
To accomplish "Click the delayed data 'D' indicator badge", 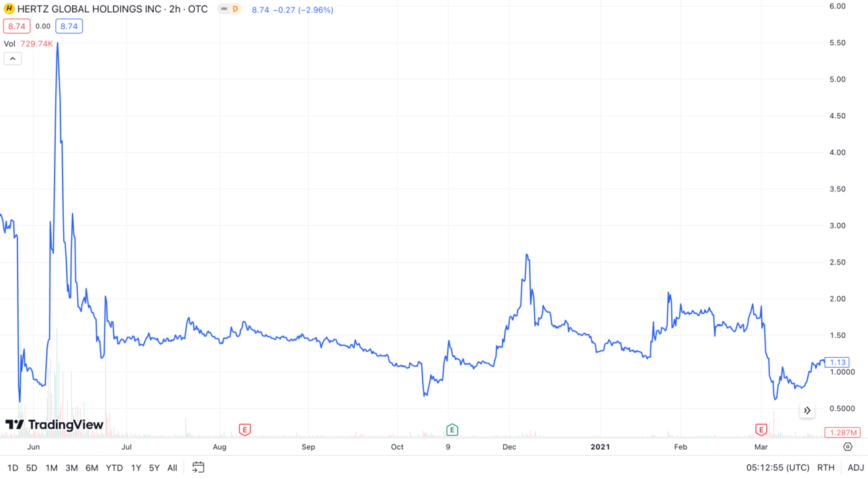I will coord(234,9).
